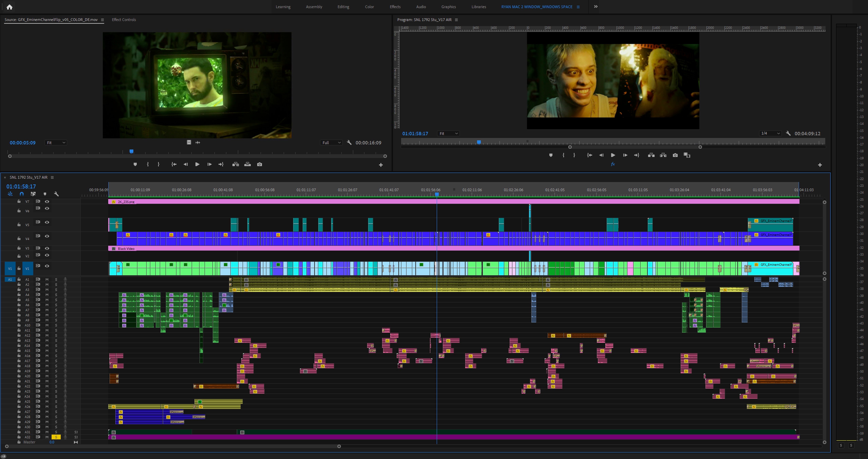Open Source panel menu
This screenshot has height=459, width=868.
pos(102,20)
